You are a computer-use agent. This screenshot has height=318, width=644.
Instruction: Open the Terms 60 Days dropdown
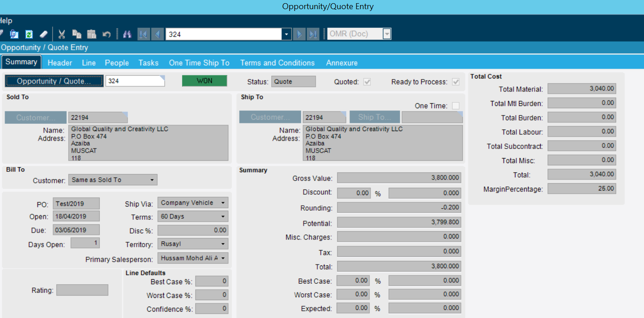coord(223,217)
